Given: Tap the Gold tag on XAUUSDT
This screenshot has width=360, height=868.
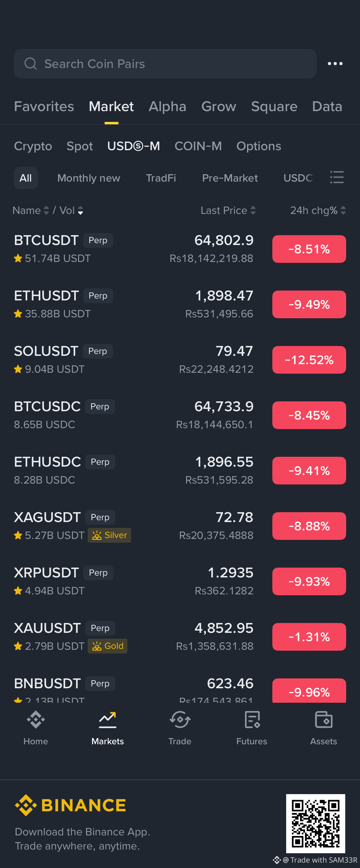Looking at the screenshot, I should pyautogui.click(x=107, y=646).
